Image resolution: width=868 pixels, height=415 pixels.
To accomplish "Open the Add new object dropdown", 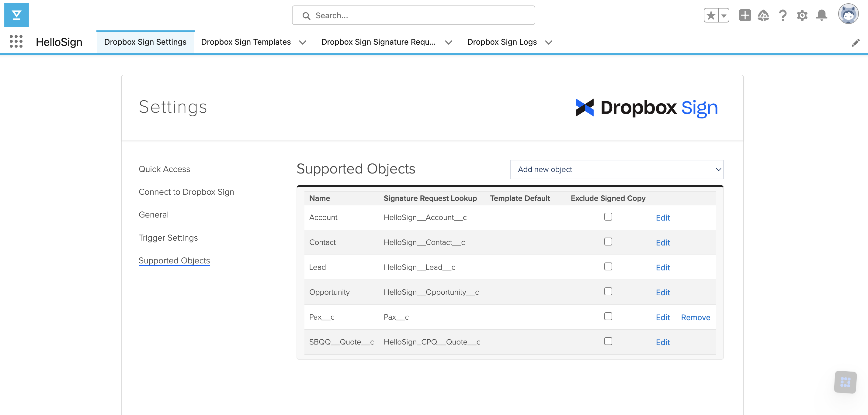I will coord(616,169).
